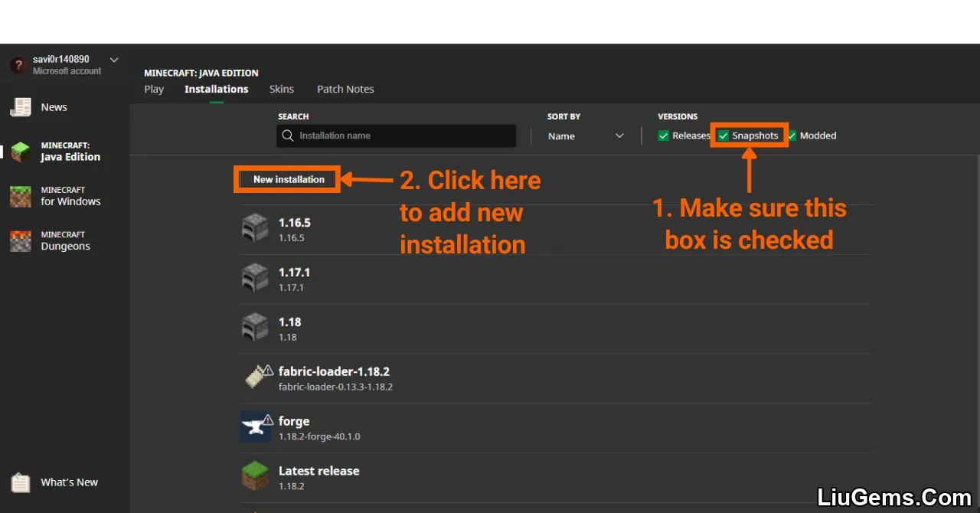Viewport: 980px width, 513px height.
Task: Open the Patch Notes tab
Action: [x=345, y=89]
